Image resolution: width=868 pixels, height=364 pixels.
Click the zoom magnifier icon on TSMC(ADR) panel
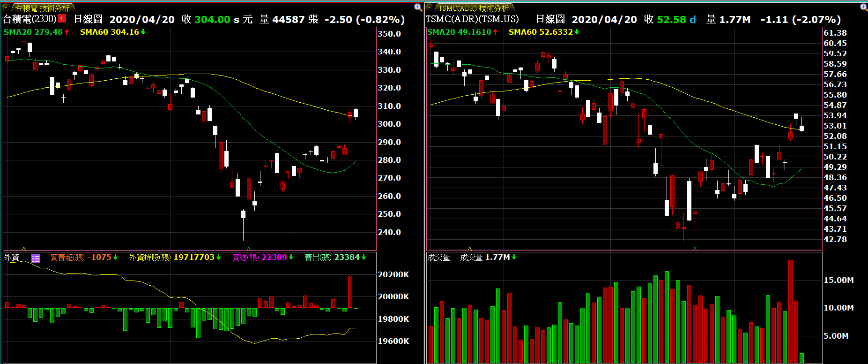pyautogui.click(x=864, y=7)
